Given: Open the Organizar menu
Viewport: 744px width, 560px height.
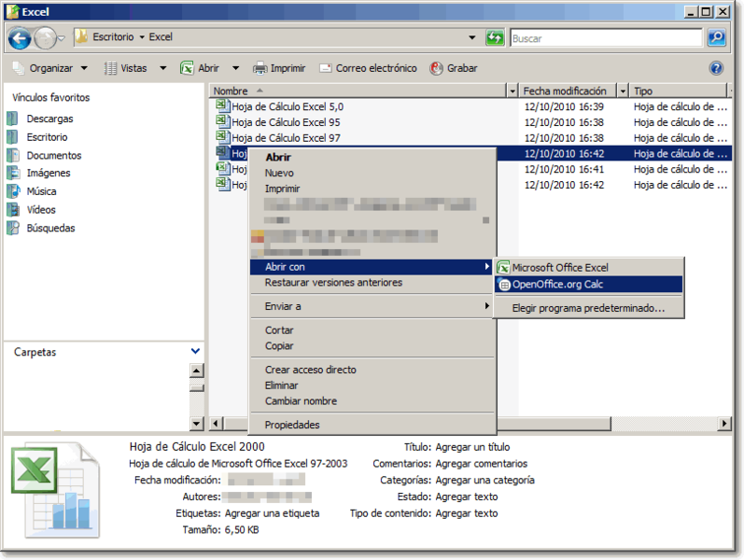Looking at the screenshot, I should 50,68.
